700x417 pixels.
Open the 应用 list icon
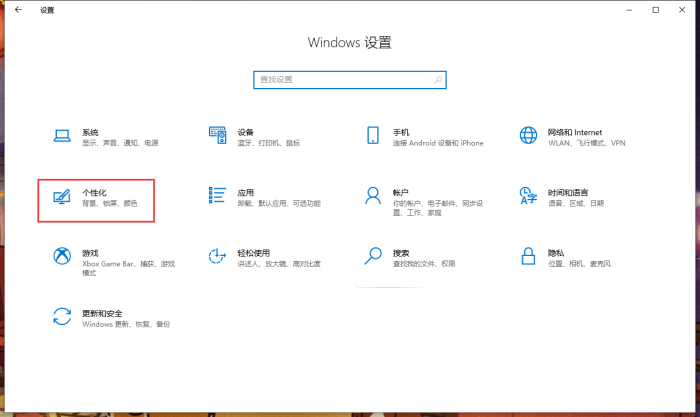(x=218, y=196)
